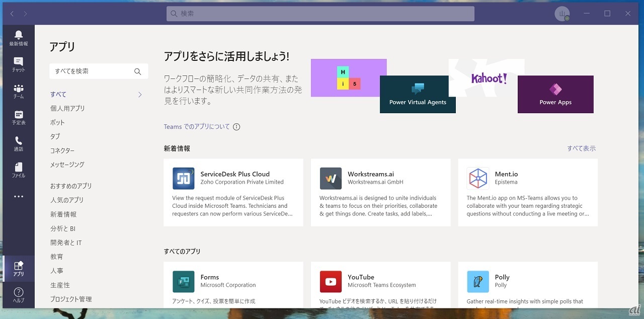The height and width of the screenshot is (319, 644).
Task: Click the すべてを検索 app search field
Action: (x=92, y=71)
